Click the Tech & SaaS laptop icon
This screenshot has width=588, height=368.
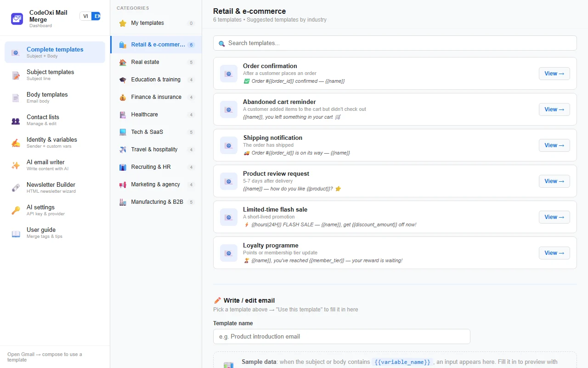pos(123,132)
